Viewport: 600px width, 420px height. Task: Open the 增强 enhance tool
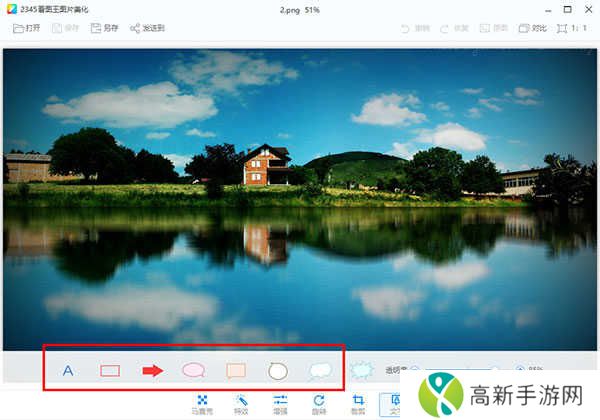[281, 403]
